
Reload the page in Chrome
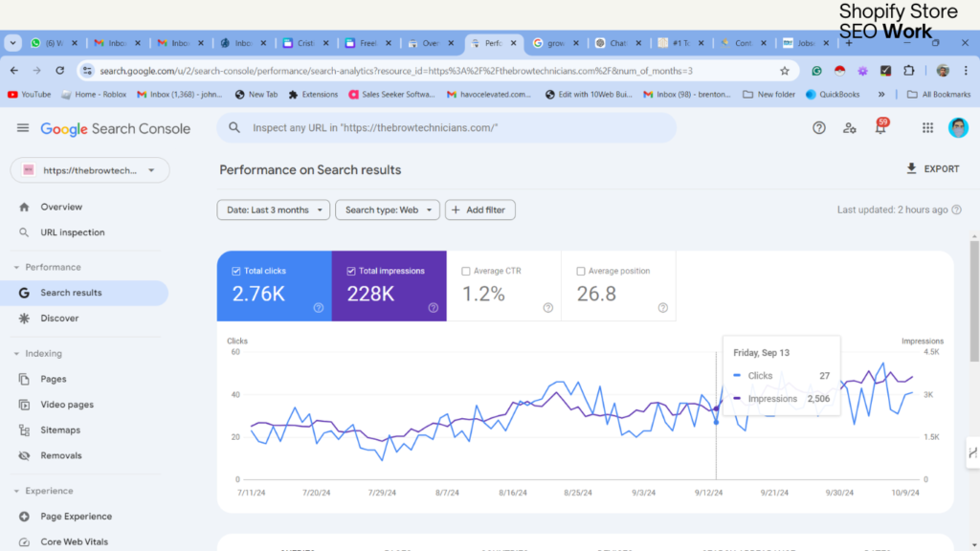pos(60,71)
